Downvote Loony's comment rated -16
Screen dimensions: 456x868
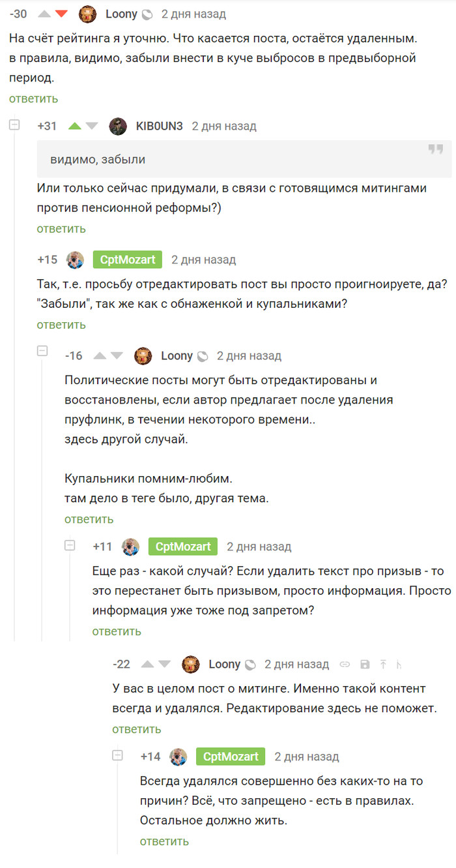tap(118, 355)
